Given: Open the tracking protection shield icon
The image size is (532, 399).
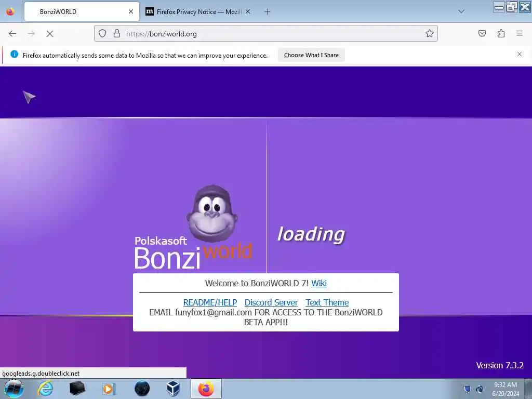Looking at the screenshot, I should 102,33.
